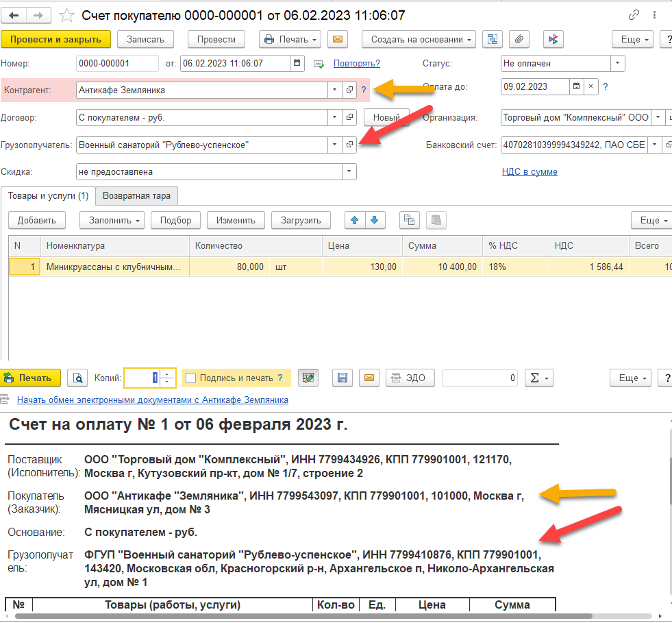Click the yellow Печать button in print panel
The height and width of the screenshot is (623, 672).
pyautogui.click(x=30, y=378)
